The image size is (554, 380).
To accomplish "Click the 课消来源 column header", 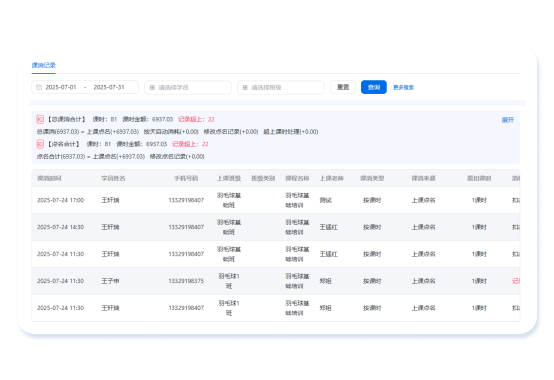I will (423, 178).
